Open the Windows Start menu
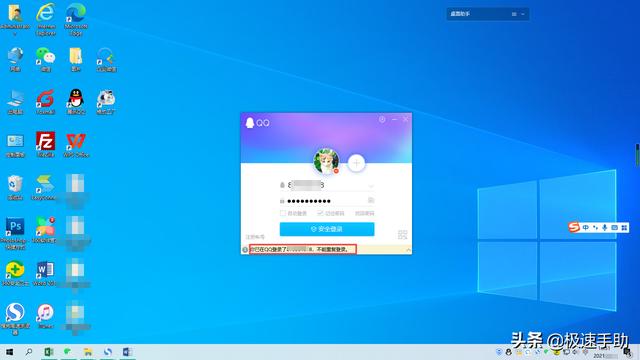The image size is (640, 360). pyautogui.click(x=9, y=352)
